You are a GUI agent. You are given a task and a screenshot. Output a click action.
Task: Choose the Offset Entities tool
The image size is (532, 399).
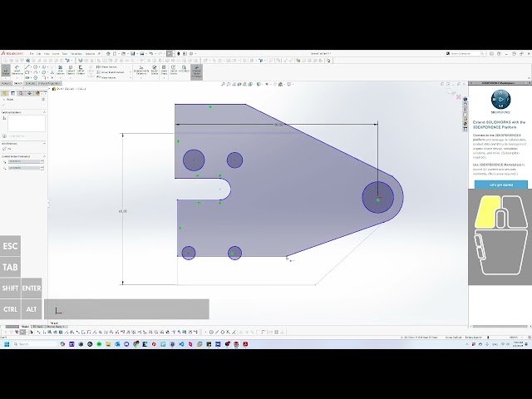pos(81,70)
